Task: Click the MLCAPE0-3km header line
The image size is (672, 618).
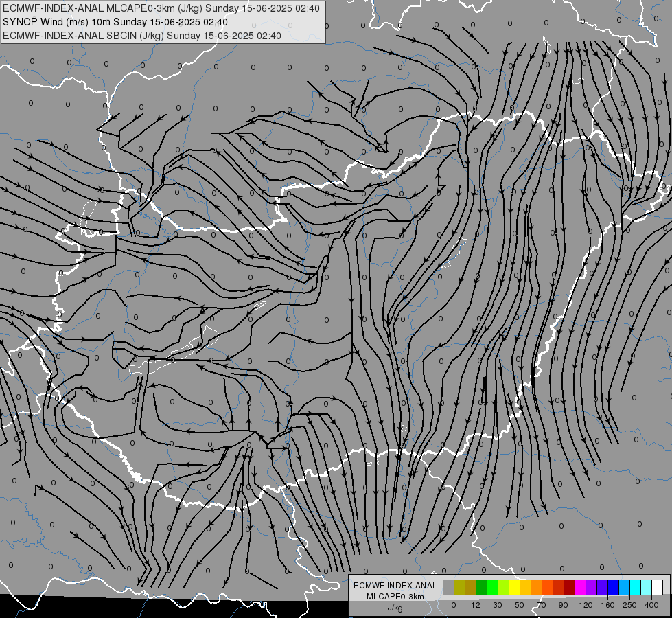Action: (161, 8)
